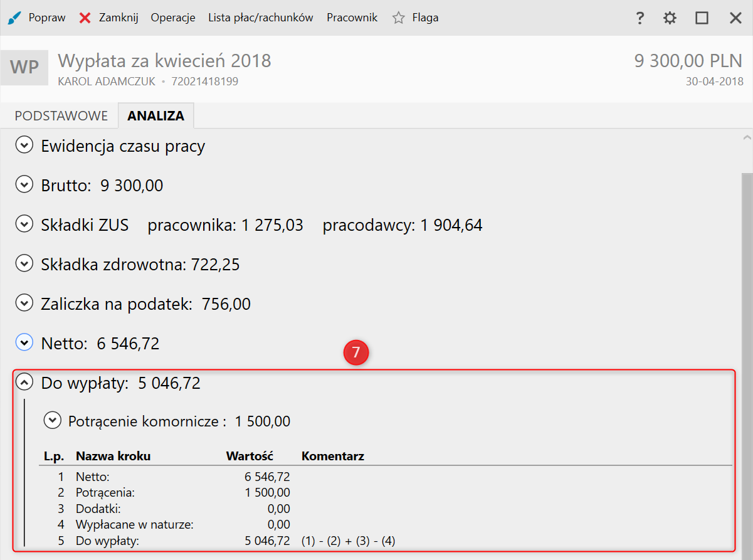Click the Pracownik button
The width and height of the screenshot is (753, 560).
(352, 18)
